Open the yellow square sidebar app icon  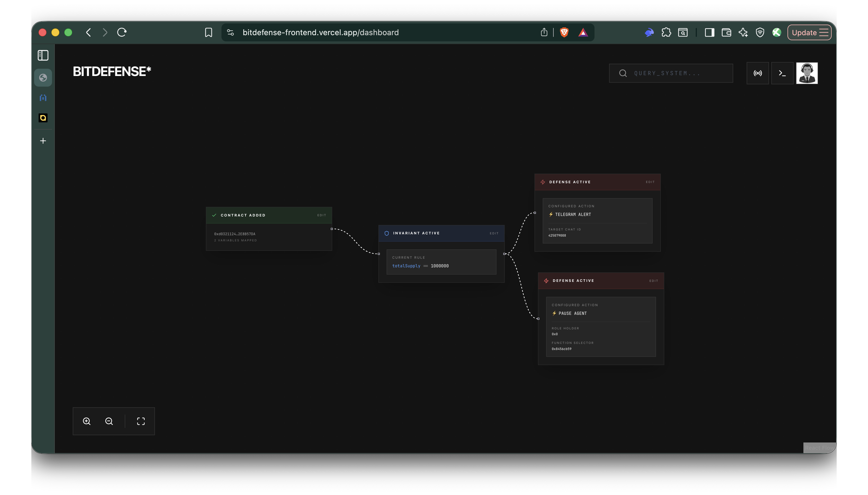(43, 118)
